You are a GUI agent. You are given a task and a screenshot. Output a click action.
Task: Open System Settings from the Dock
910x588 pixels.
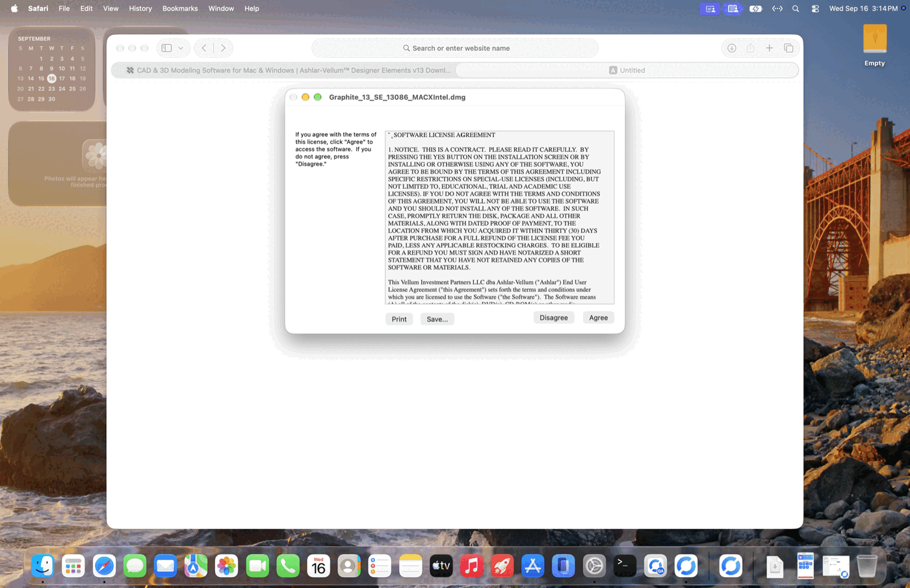tap(594, 566)
